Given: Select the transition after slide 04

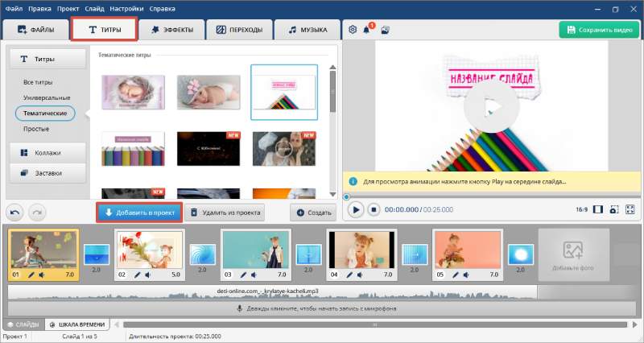Looking at the screenshot, I should point(415,254).
